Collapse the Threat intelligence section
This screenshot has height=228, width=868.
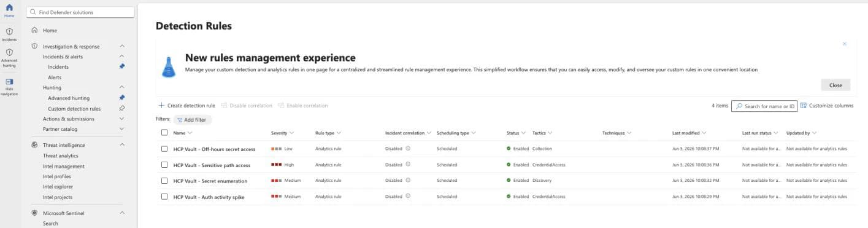coord(122,145)
